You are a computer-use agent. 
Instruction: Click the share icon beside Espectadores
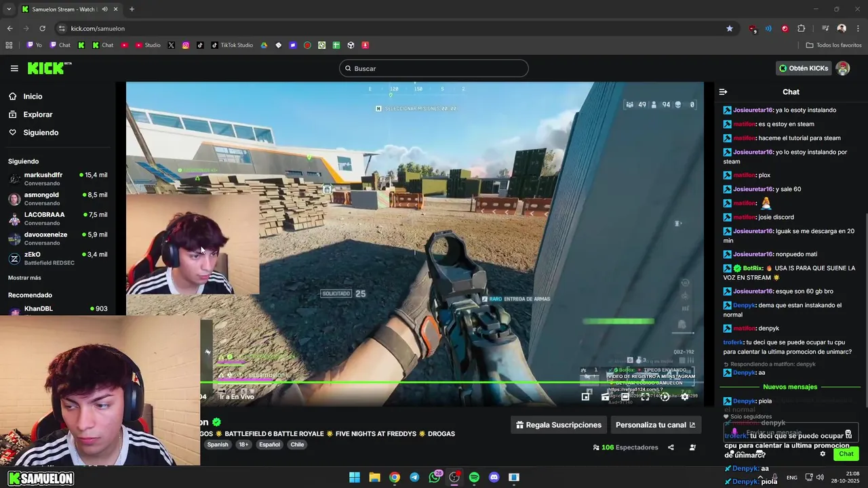671,447
